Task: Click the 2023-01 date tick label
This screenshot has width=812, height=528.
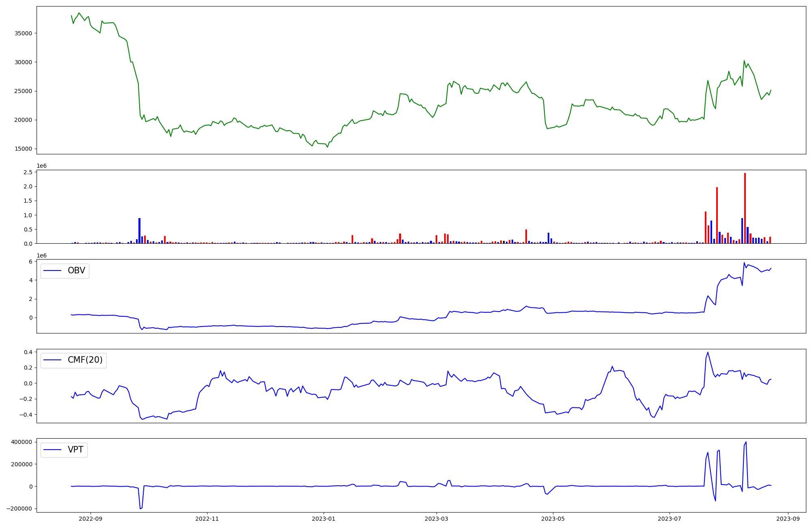Action: [x=324, y=519]
